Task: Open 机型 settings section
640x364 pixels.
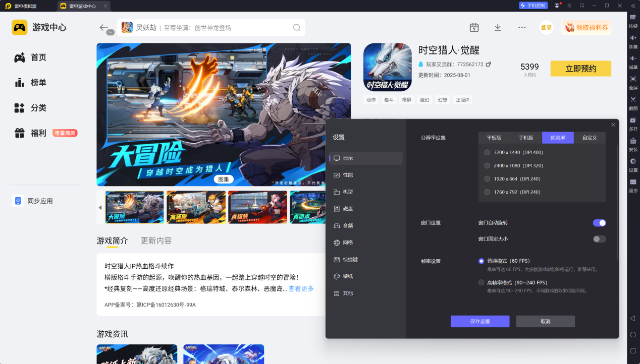Action: point(366,192)
